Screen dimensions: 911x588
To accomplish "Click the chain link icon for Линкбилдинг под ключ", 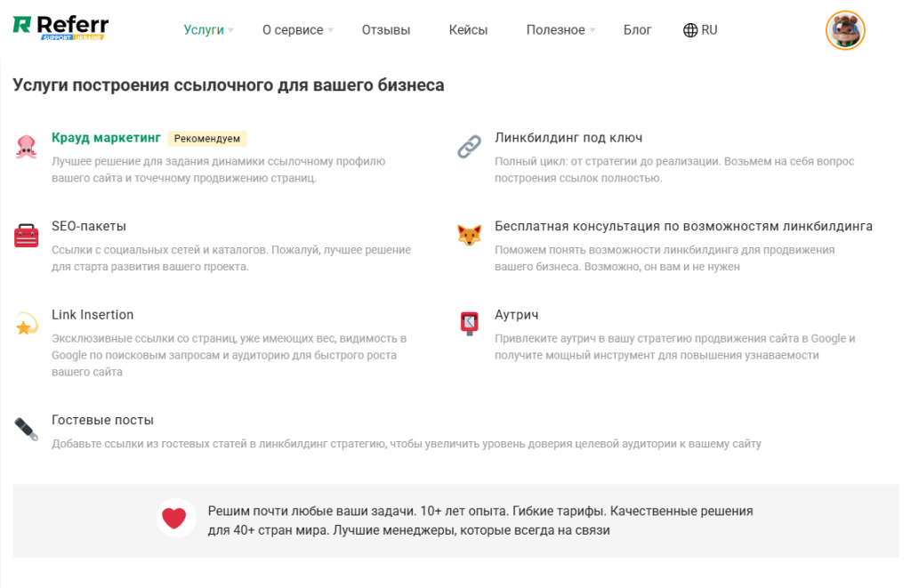I will (469, 147).
